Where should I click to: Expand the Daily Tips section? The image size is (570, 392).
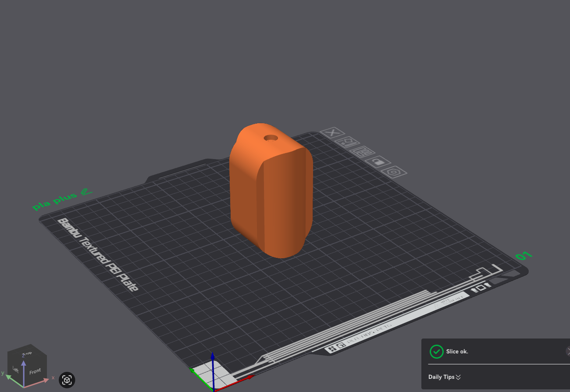coord(445,377)
